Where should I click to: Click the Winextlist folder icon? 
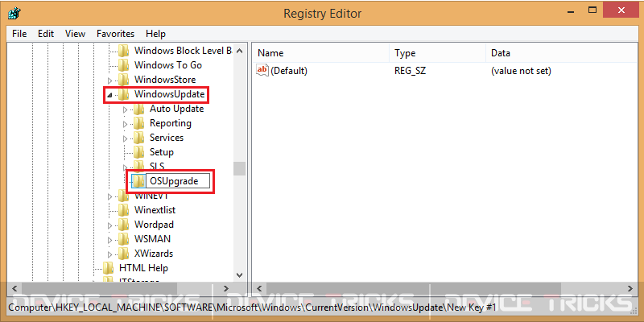coord(124,210)
